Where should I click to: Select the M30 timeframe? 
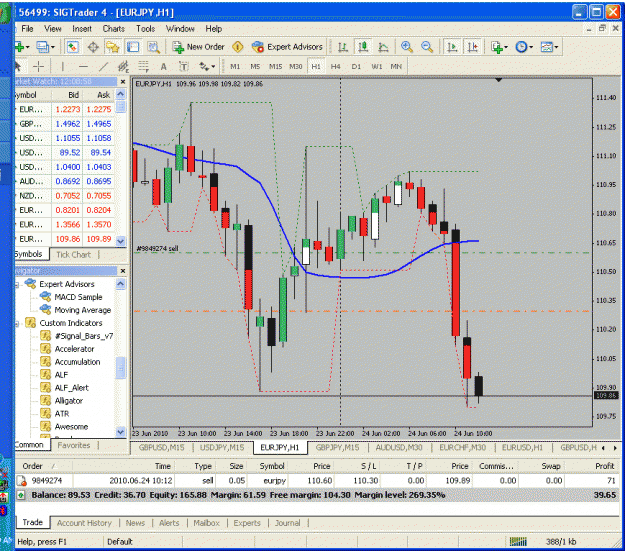pos(296,66)
